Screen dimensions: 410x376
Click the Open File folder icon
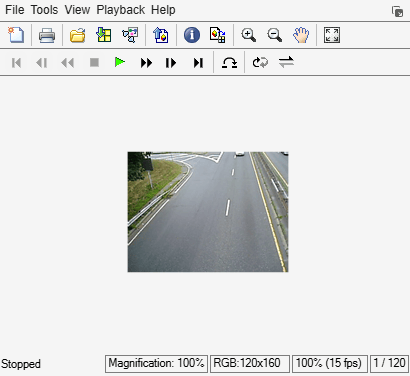[77, 35]
